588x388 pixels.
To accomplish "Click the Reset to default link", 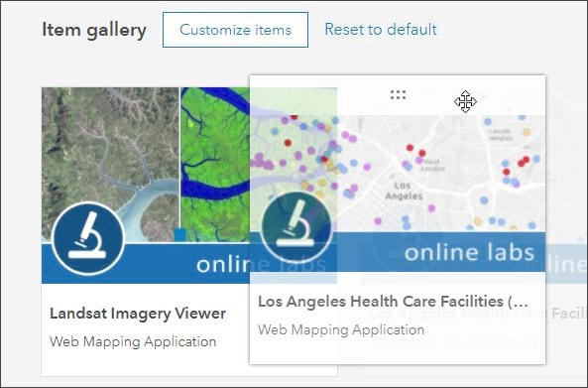I will click(381, 29).
